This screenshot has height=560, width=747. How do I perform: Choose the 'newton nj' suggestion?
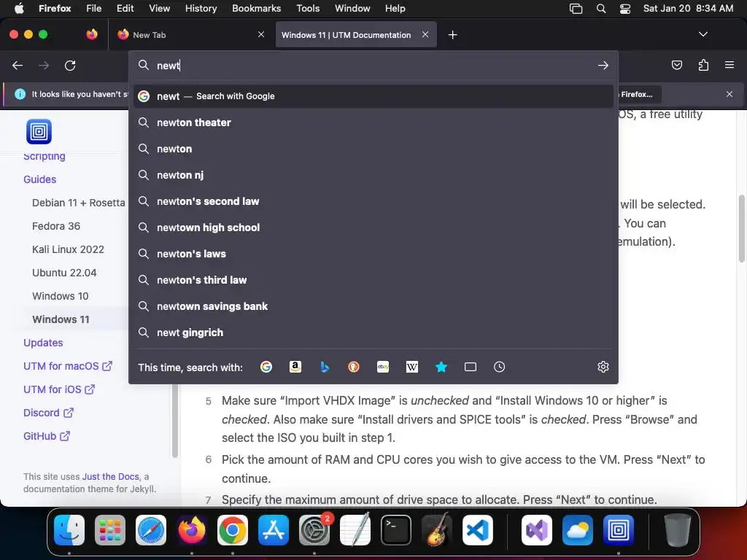point(373,175)
